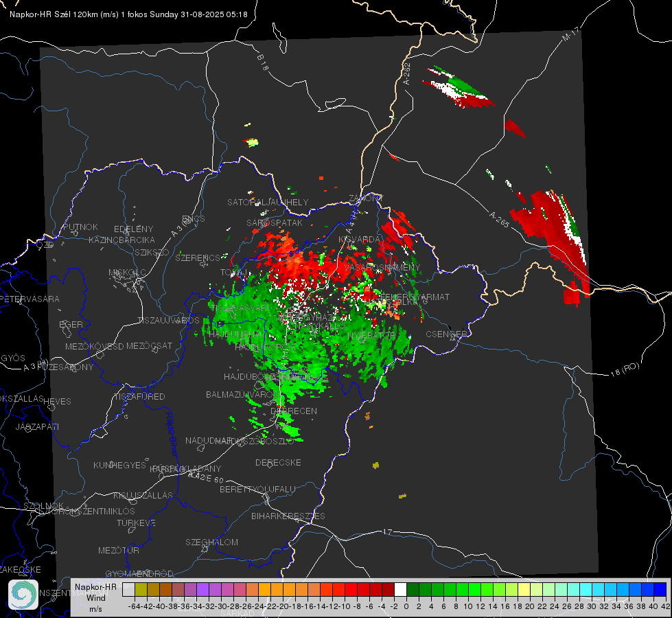This screenshot has width=672, height=618.
Task: Click the A-262 road label
Action: pyautogui.click(x=407, y=73)
